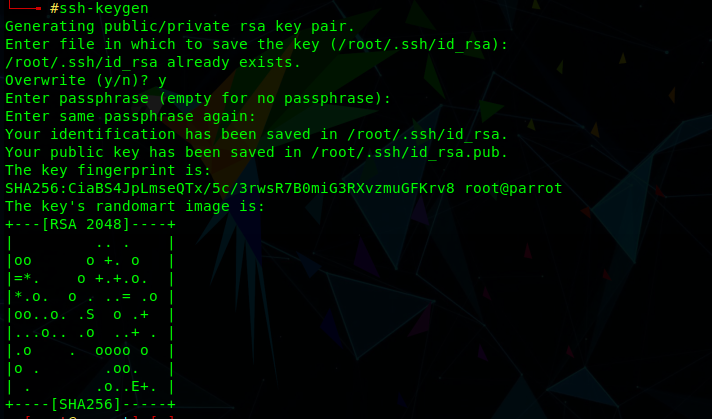Click the SHA256 fingerprint hash string

tap(230, 188)
